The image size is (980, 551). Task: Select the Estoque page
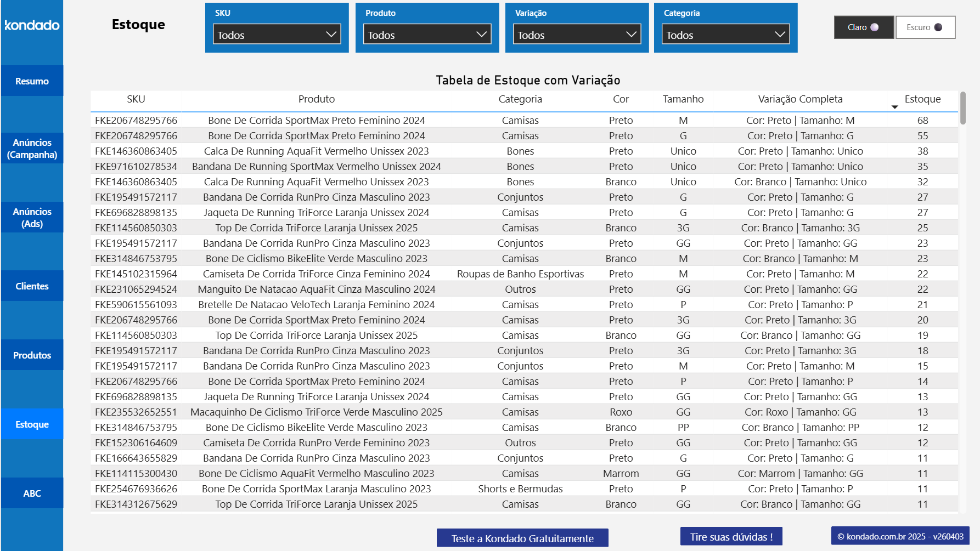coord(31,424)
